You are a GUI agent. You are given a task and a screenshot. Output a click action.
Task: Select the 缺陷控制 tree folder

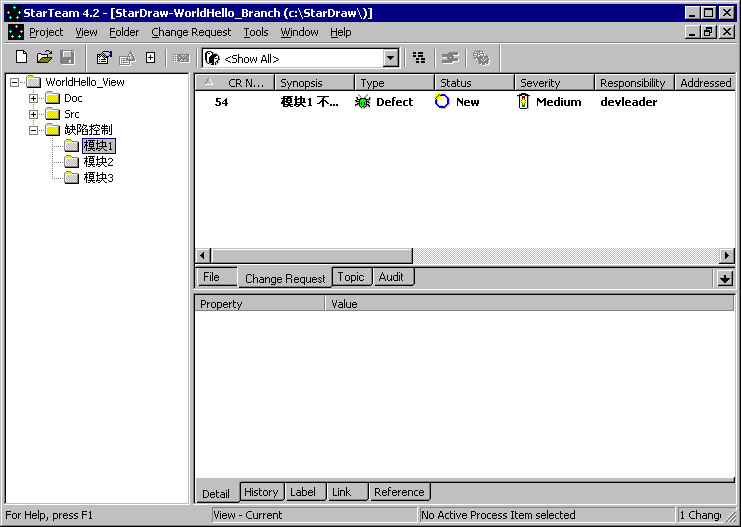tap(88, 130)
